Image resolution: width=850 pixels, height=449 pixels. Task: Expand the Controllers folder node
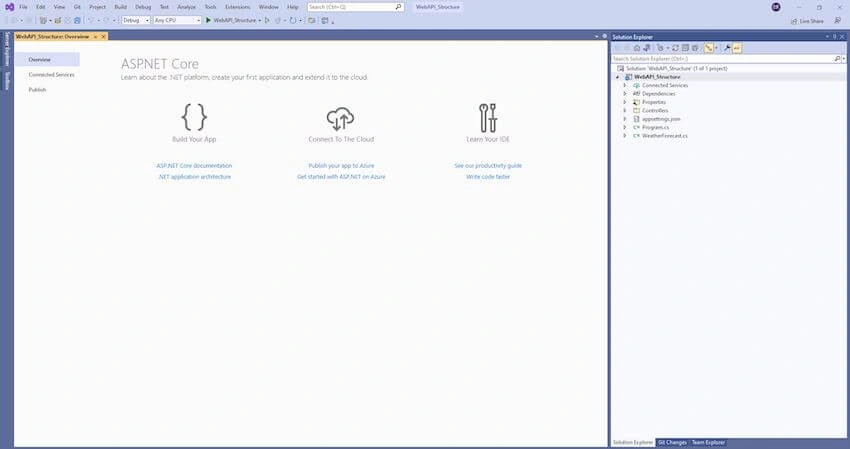(625, 111)
